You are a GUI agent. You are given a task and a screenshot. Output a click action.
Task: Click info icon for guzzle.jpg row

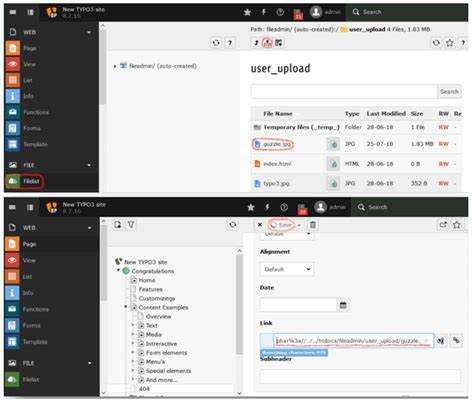(x=333, y=144)
